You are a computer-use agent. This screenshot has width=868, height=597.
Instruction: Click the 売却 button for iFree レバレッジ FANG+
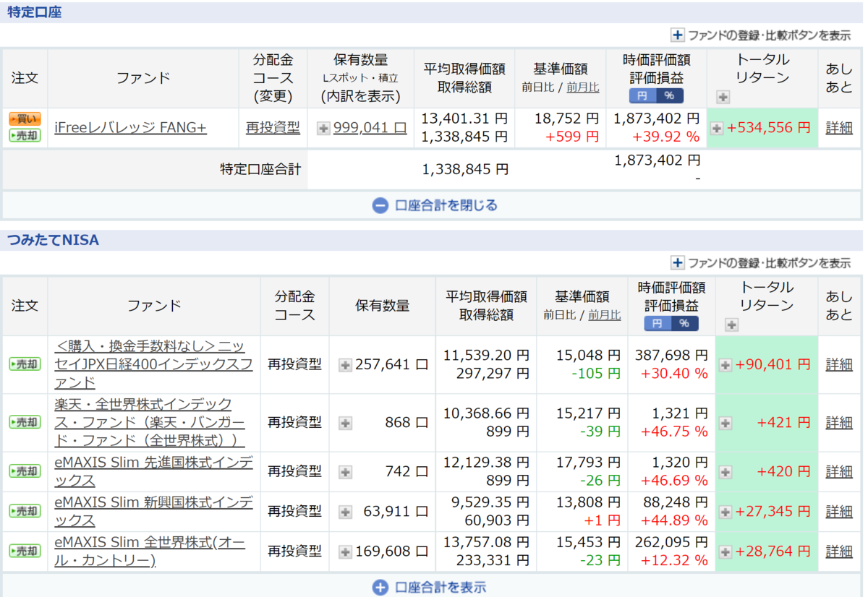click(25, 136)
